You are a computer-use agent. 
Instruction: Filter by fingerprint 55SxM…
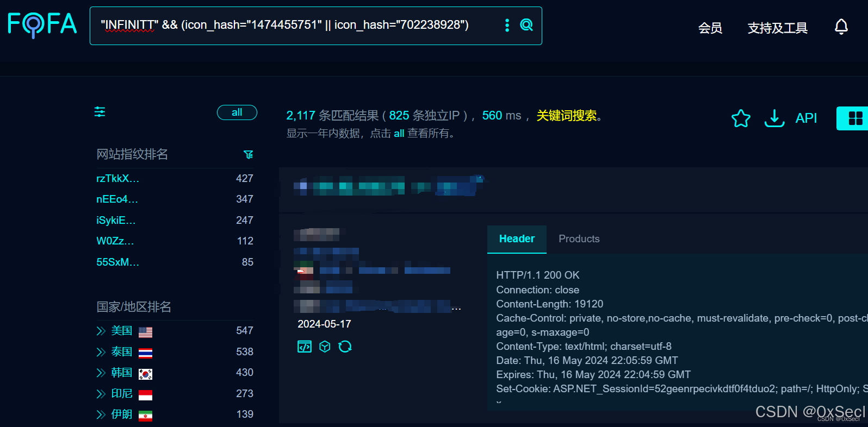118,262
